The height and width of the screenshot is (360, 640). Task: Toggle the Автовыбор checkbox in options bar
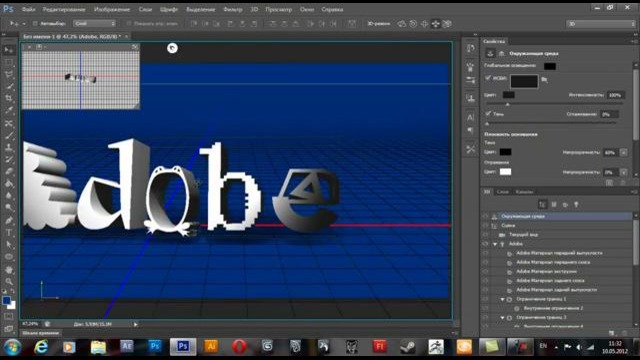click(x=35, y=24)
